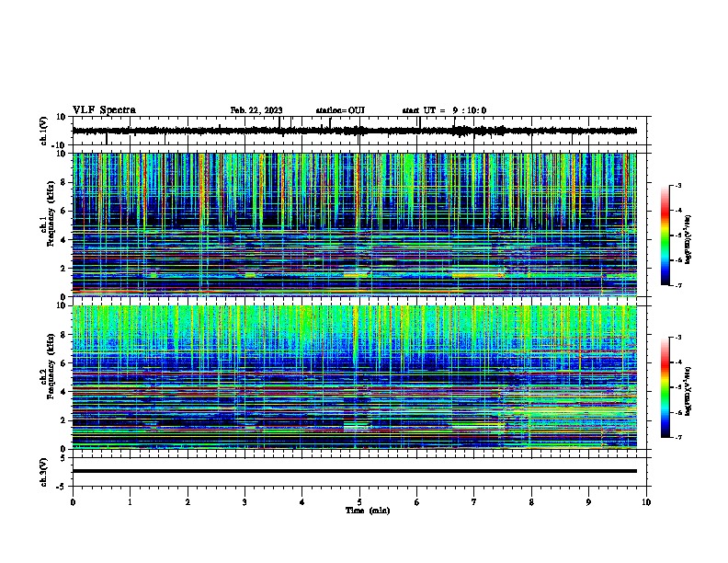Click the "station=OUI" header label
The image size is (728, 563).
(x=340, y=110)
